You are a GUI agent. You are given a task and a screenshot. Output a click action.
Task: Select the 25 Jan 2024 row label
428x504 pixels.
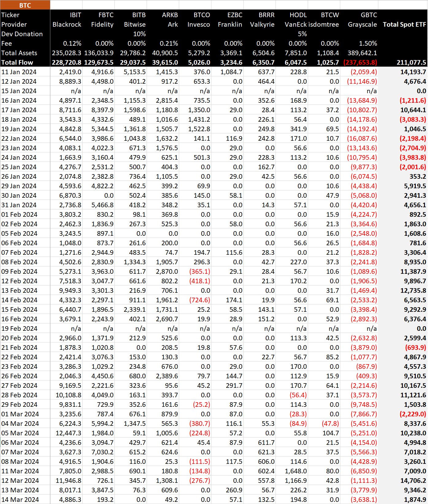tap(19, 167)
